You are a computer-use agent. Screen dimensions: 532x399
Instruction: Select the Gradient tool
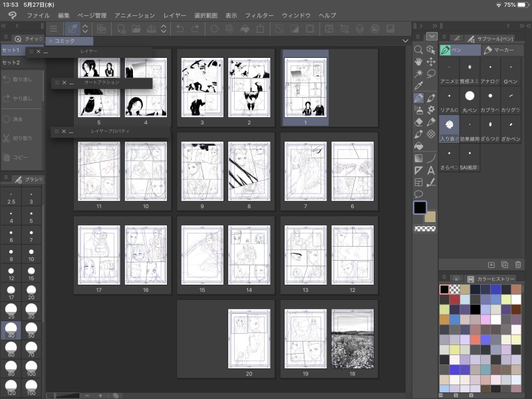[418, 158]
